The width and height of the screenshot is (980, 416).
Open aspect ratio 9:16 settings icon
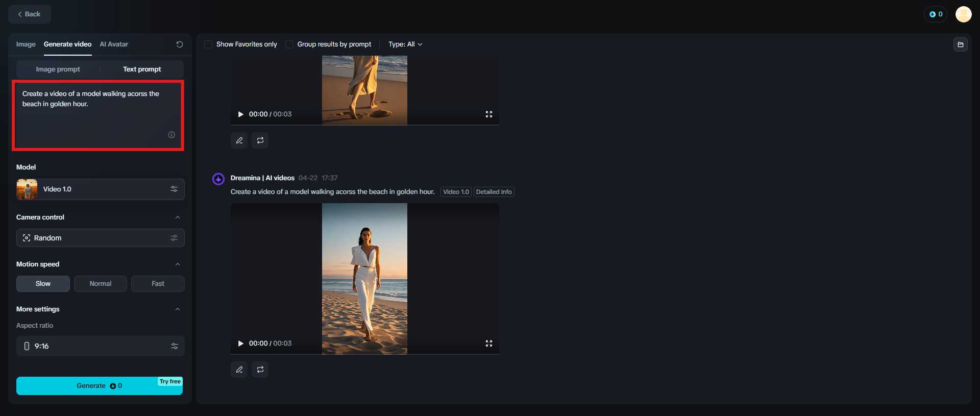175,346
